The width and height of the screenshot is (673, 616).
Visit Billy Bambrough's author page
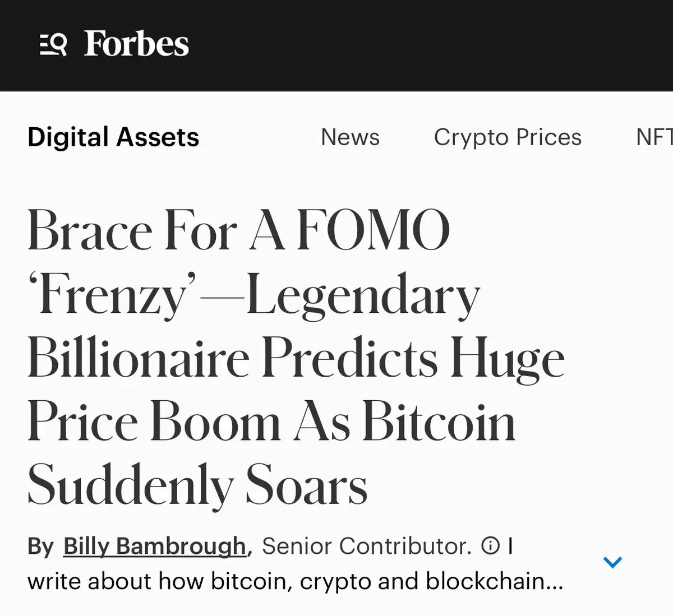pyautogui.click(x=154, y=546)
